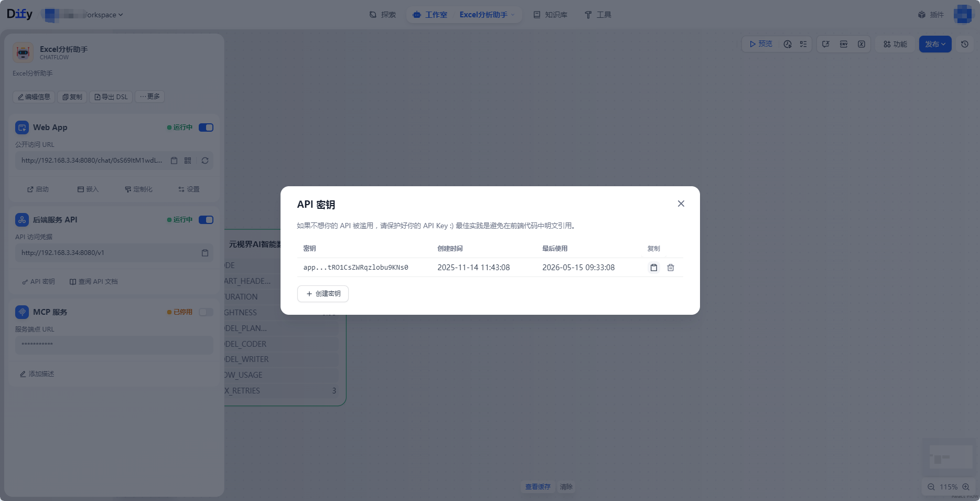
Task: Enable the MCP 服务 switch
Action: pos(206,312)
